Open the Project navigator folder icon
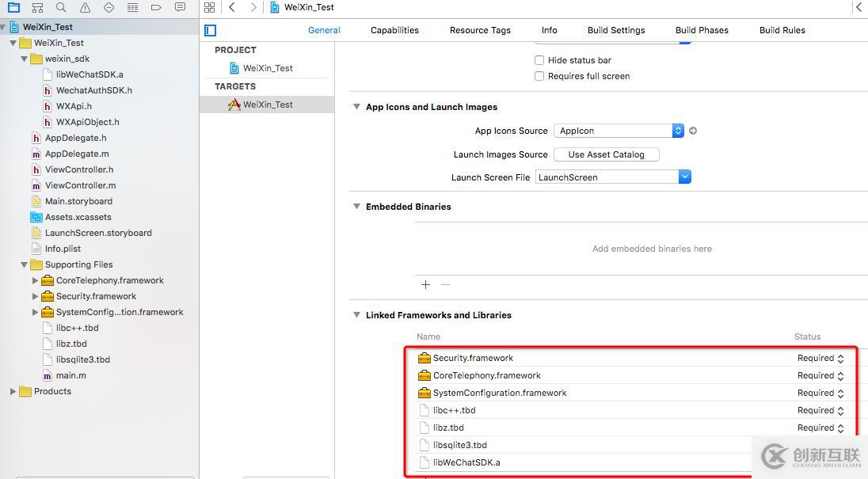This screenshot has width=868, height=479. [x=13, y=7]
